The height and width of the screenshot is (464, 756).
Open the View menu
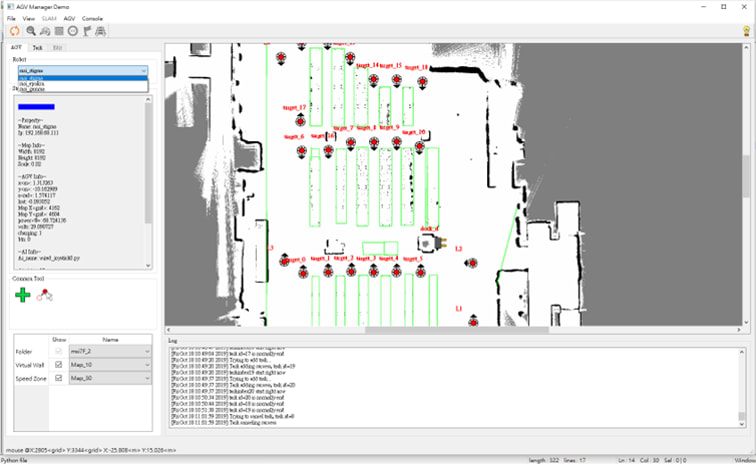pos(29,18)
